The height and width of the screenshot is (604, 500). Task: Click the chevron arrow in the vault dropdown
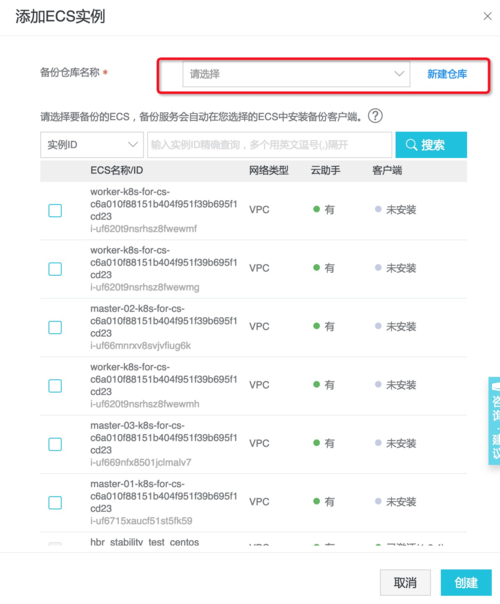click(x=399, y=74)
